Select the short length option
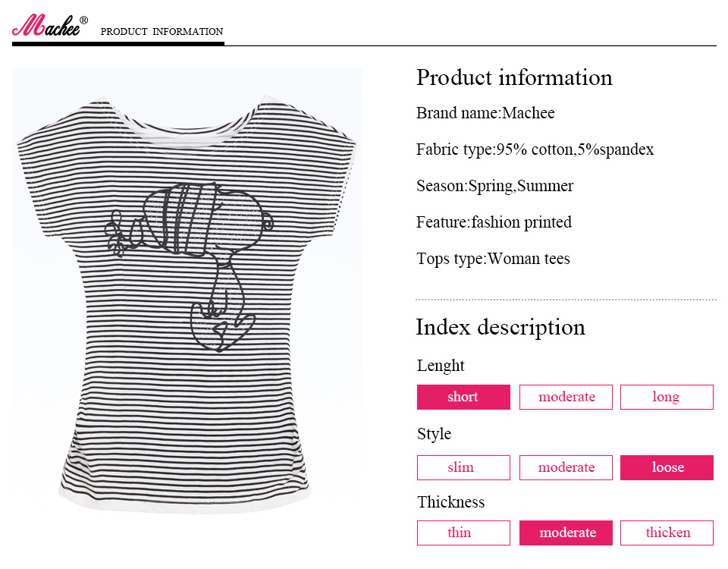 (x=463, y=397)
